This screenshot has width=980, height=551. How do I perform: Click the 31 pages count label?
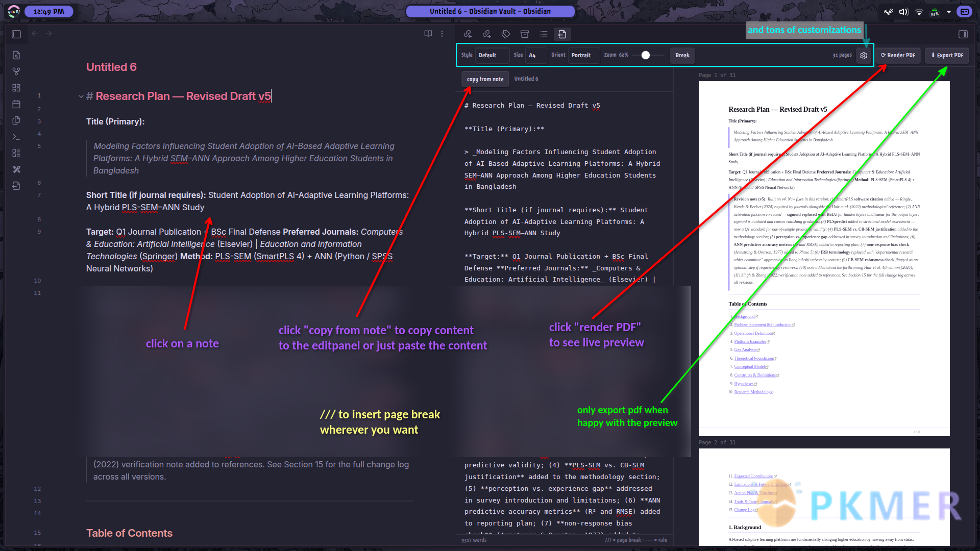[x=842, y=55]
